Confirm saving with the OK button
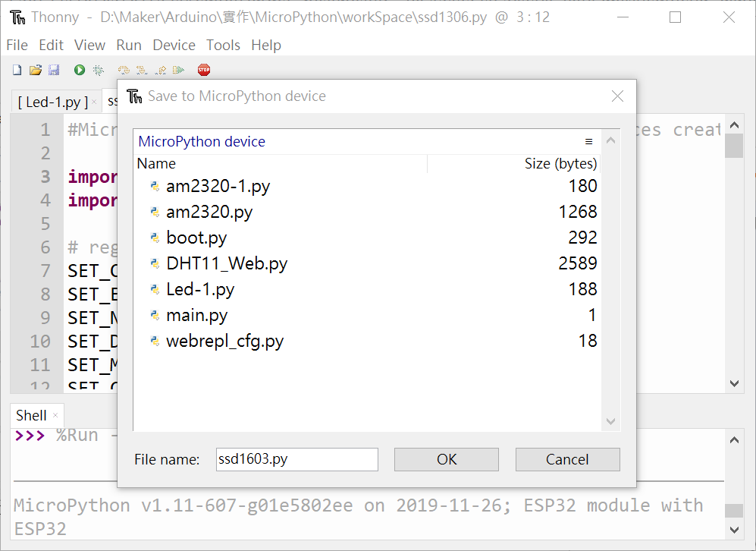The height and width of the screenshot is (551, 756). pyautogui.click(x=446, y=459)
